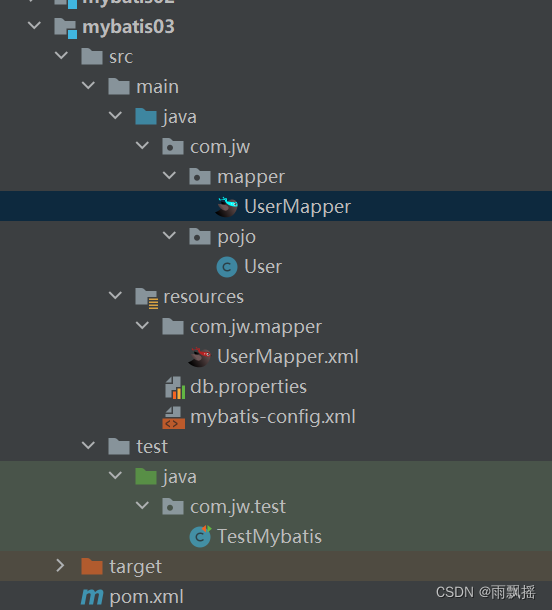Click the red bird icon beside UserMapper.xml

200,357
